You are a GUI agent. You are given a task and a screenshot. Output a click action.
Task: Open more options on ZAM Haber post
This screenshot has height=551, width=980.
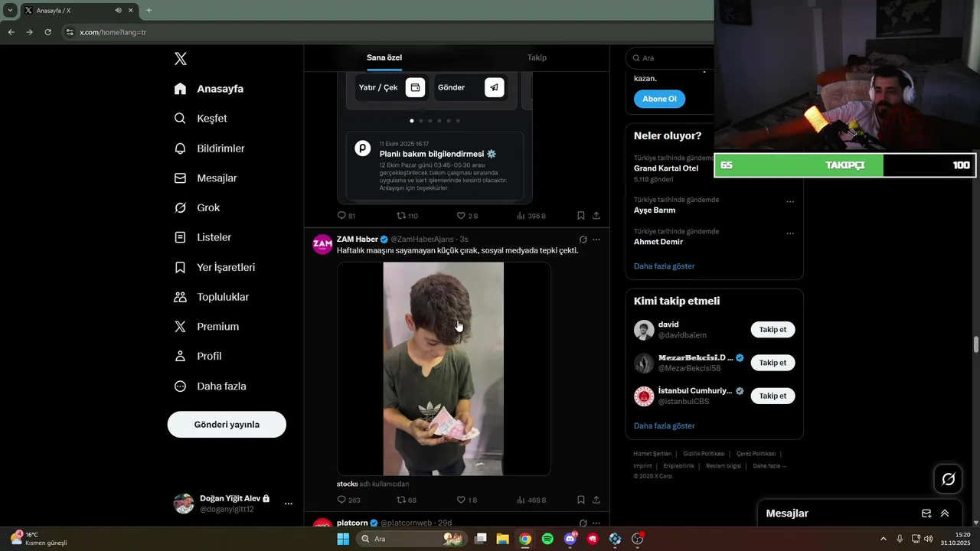(596, 240)
